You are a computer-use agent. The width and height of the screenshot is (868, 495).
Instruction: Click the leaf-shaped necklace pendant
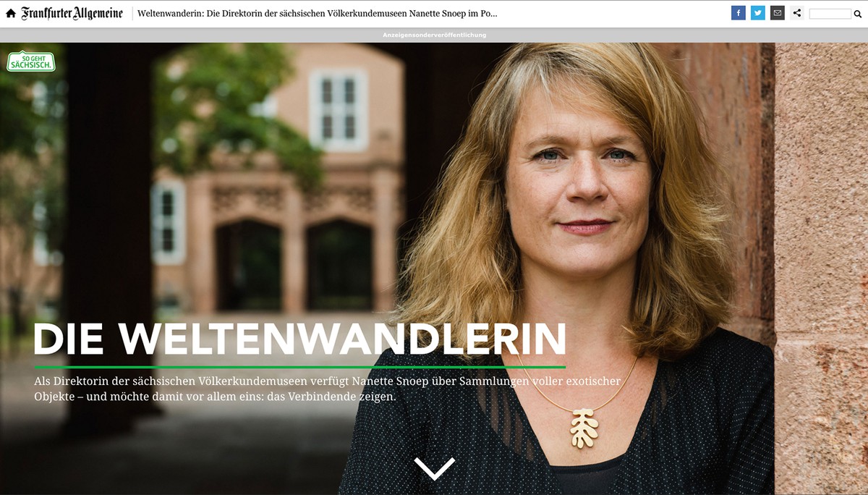click(584, 427)
